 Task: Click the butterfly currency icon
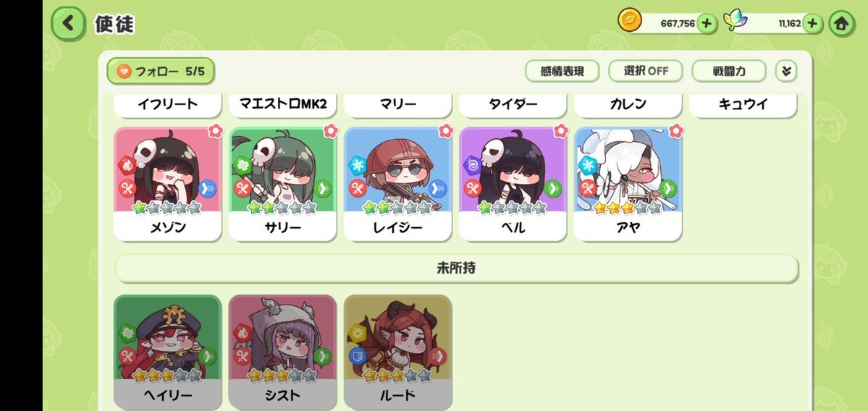[x=736, y=21]
